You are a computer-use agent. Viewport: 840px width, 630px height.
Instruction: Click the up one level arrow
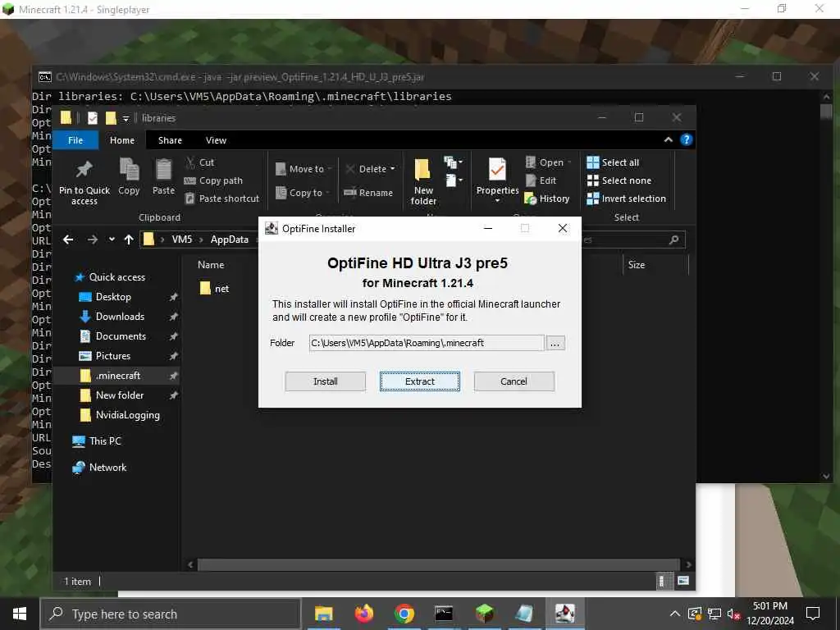coord(129,240)
